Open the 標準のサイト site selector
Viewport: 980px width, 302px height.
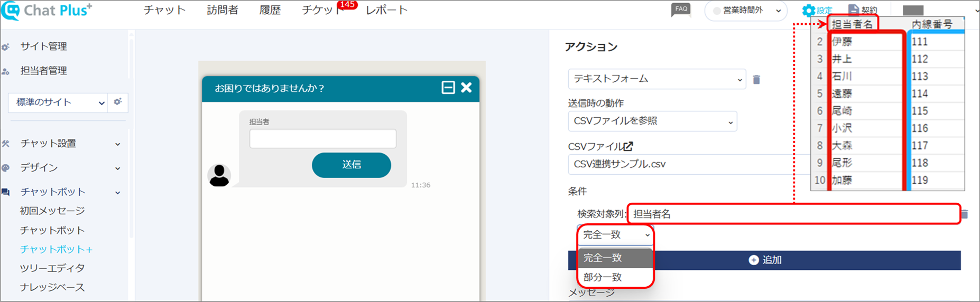click(58, 102)
